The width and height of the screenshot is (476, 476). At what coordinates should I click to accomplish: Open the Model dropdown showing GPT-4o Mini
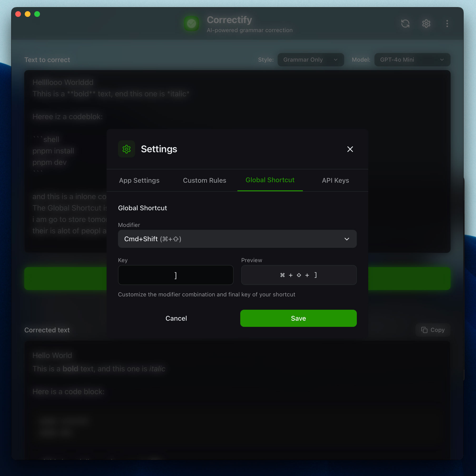412,60
